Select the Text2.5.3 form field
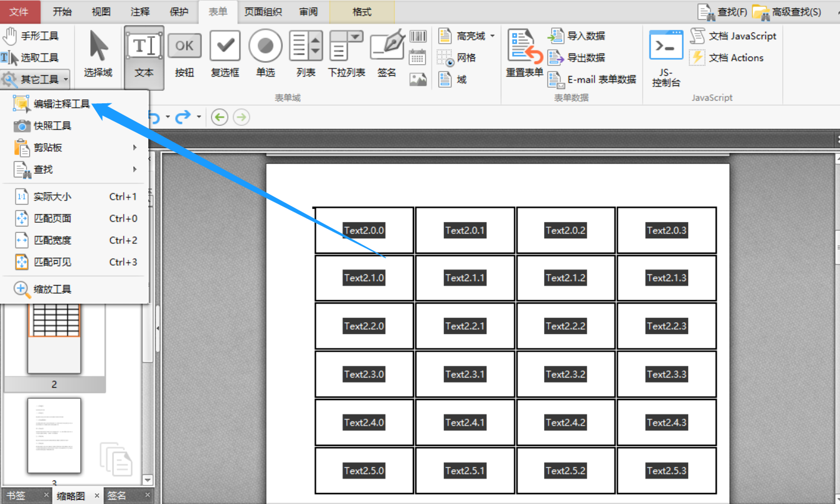Image resolution: width=840 pixels, height=504 pixels. [667, 471]
